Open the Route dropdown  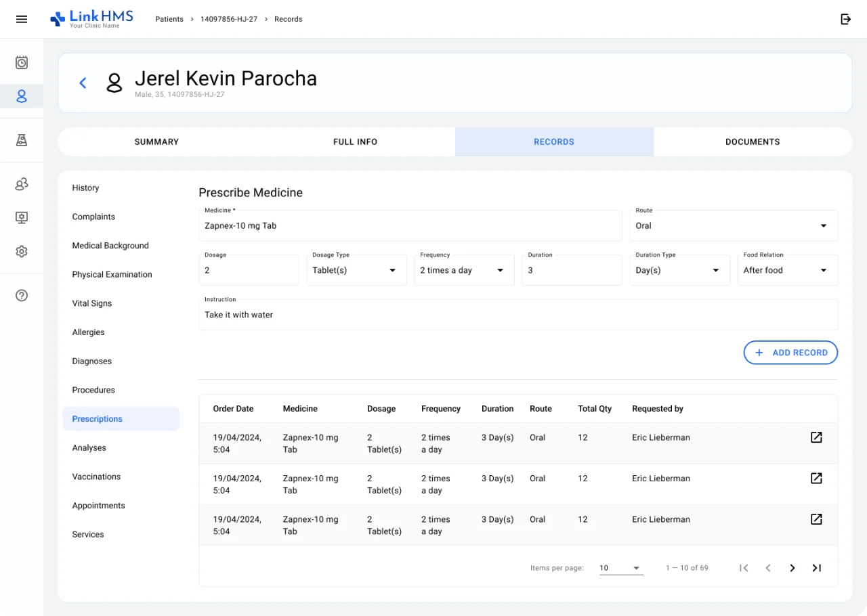tap(734, 225)
